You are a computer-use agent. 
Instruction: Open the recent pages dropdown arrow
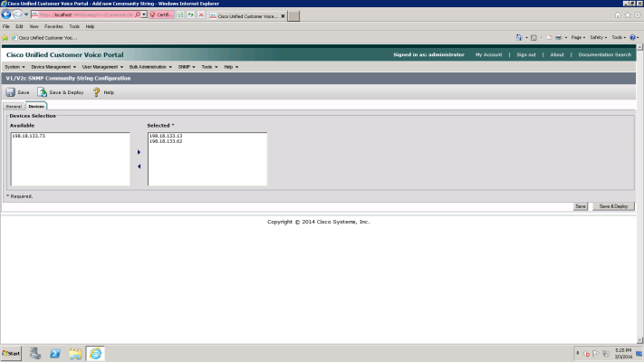click(x=26, y=14)
